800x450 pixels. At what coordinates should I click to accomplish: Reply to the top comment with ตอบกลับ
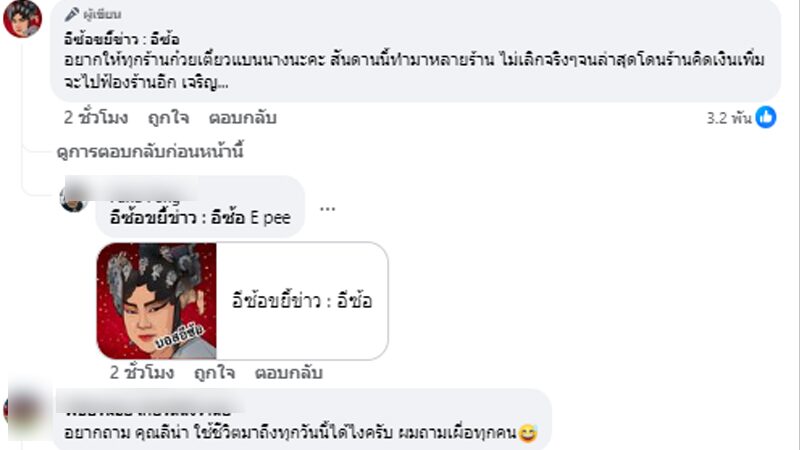[x=242, y=118]
